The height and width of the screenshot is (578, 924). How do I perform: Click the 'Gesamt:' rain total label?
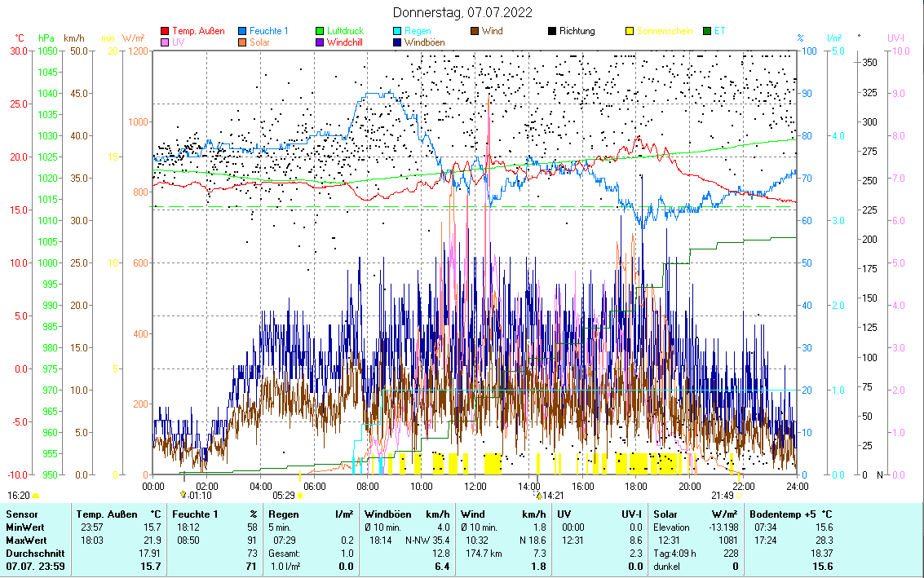pos(285,554)
